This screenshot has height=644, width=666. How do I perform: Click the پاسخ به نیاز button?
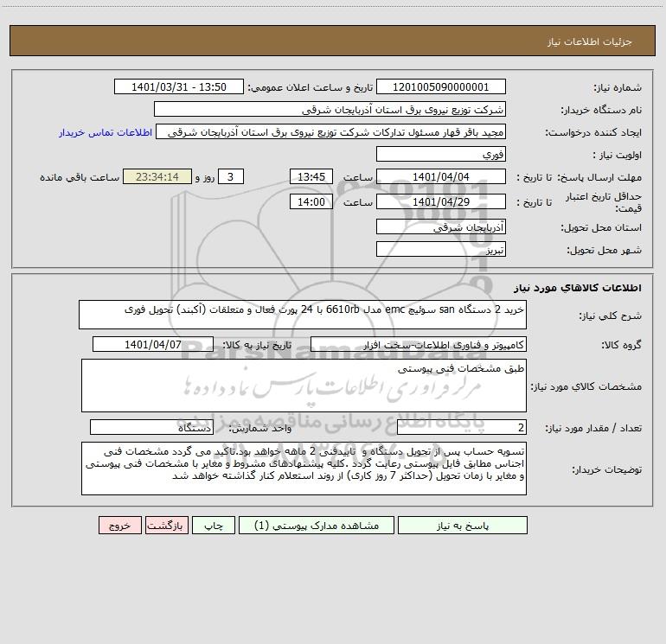pos(463,525)
